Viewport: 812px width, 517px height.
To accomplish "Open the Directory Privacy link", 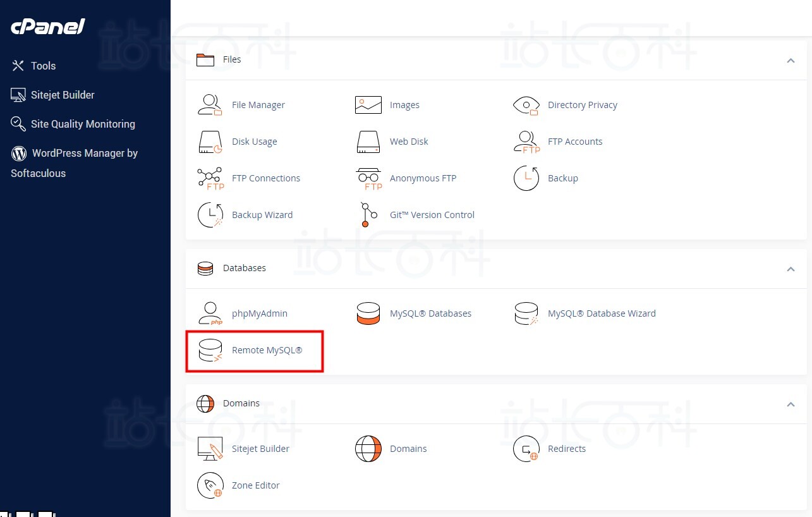I will (583, 105).
